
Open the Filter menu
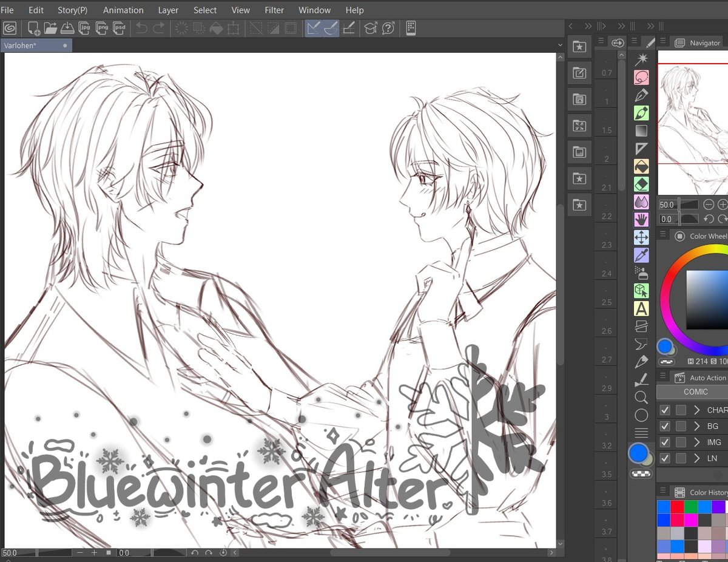(274, 10)
